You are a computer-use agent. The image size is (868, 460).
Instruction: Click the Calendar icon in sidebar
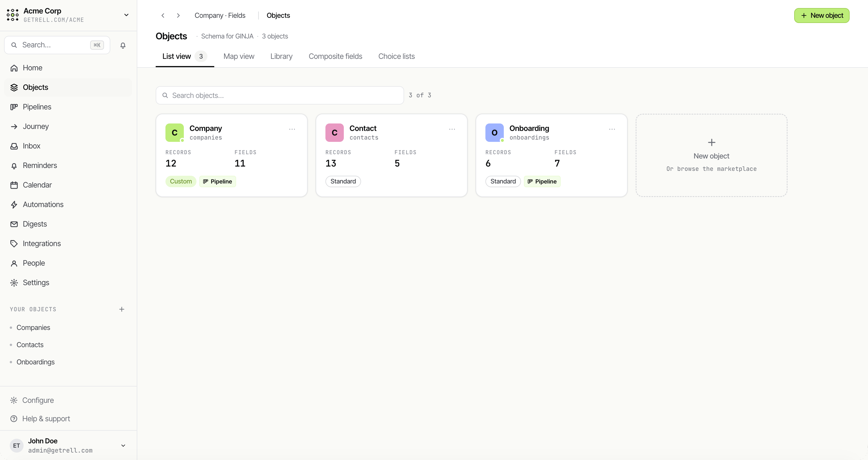(14, 185)
